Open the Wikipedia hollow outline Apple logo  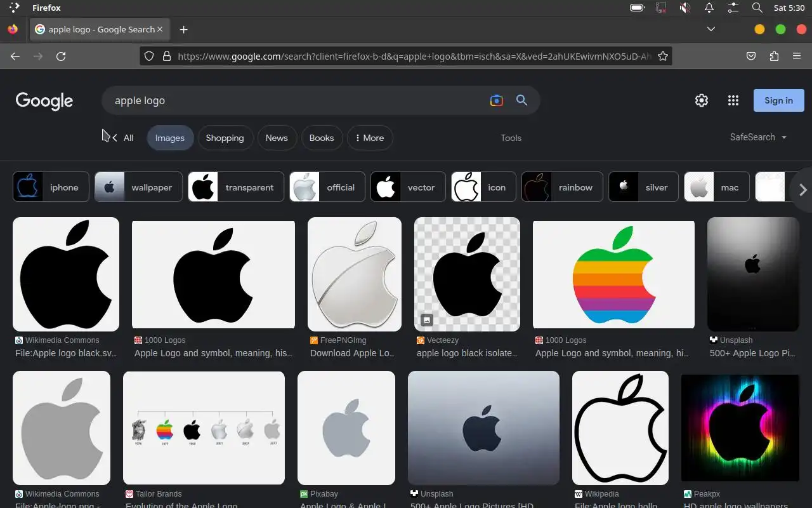(620, 428)
